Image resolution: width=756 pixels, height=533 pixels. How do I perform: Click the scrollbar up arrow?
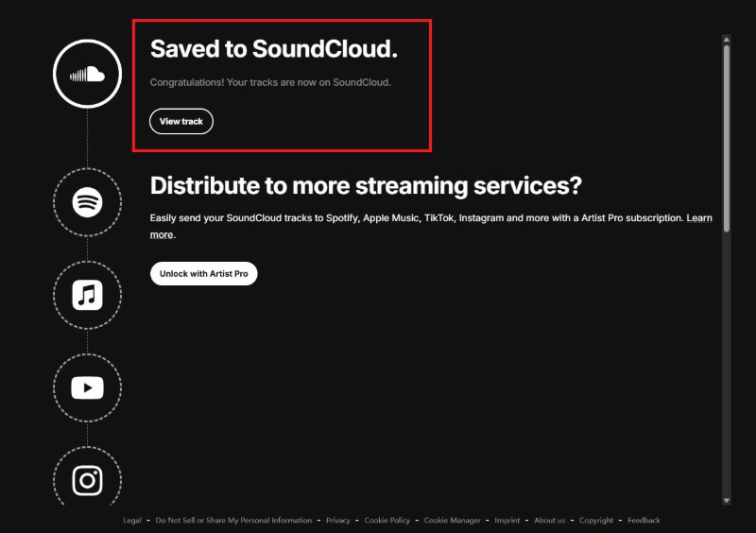[727, 39]
